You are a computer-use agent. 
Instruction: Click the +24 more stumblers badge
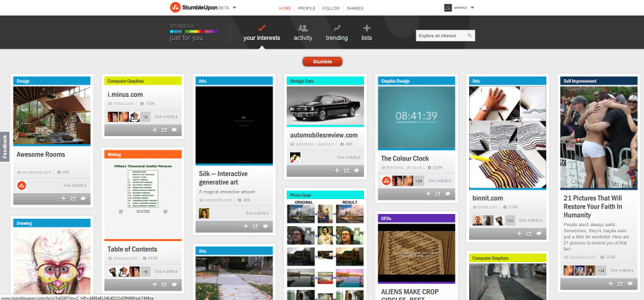tap(419, 181)
